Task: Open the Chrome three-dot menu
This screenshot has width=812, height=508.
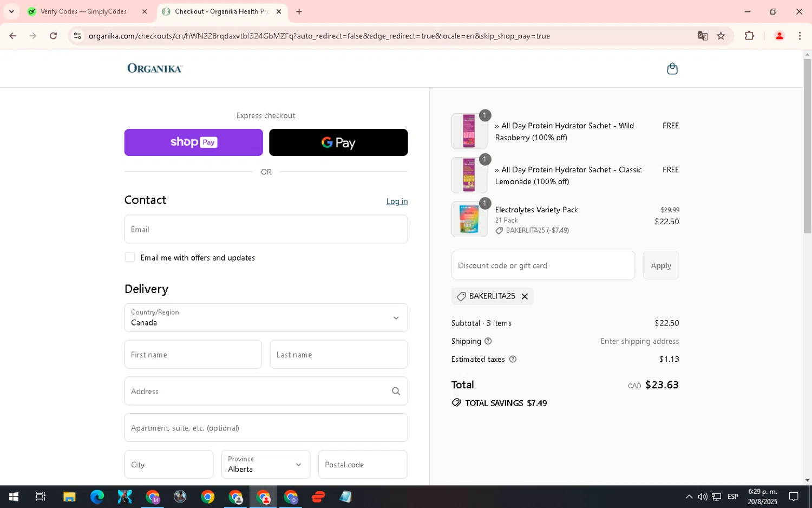Action: [x=800, y=36]
